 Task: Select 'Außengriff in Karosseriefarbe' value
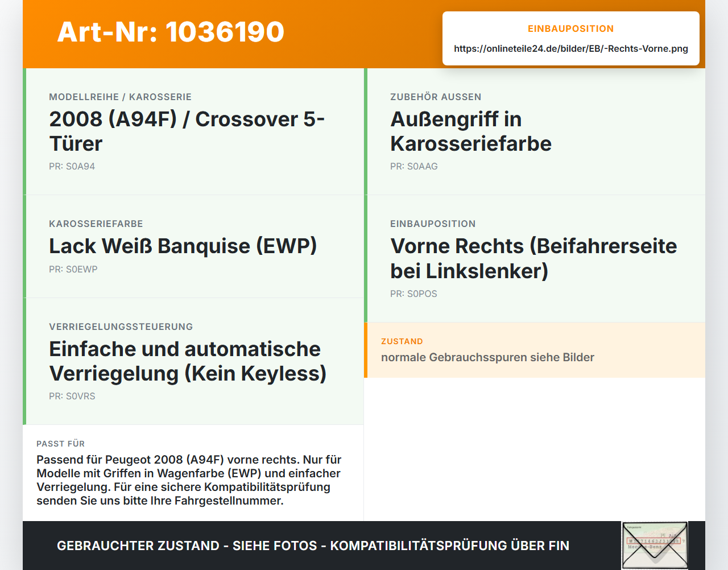coord(471,131)
